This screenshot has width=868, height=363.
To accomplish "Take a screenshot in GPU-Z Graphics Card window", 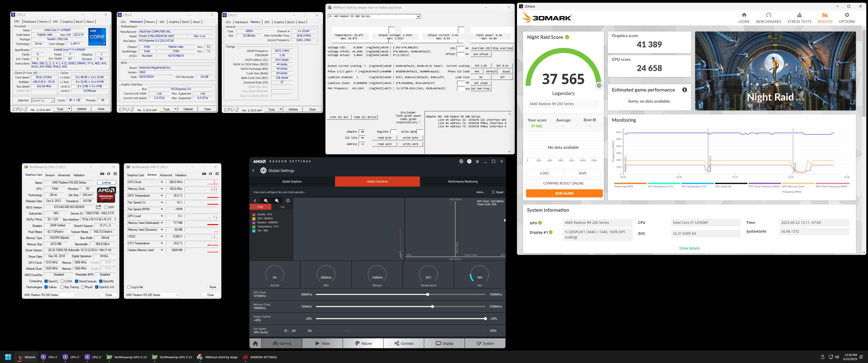I will 102,174.
